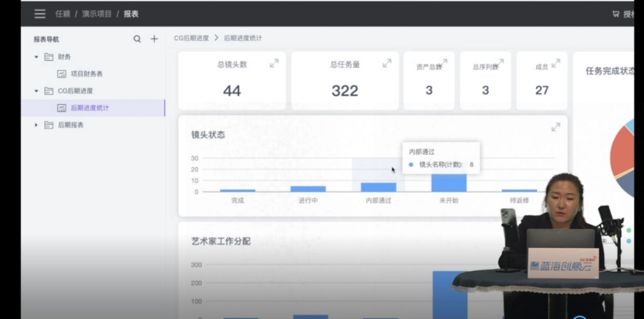Collapse the 财务 tree folder
This screenshot has height=319, width=644.
tap(36, 57)
